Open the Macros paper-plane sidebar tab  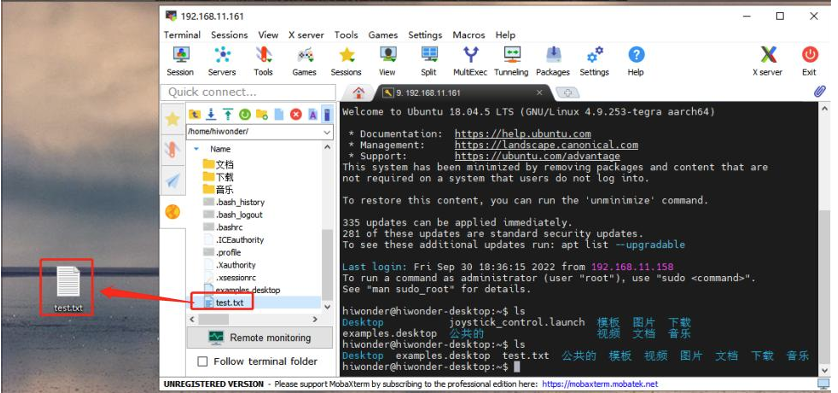pos(172,181)
